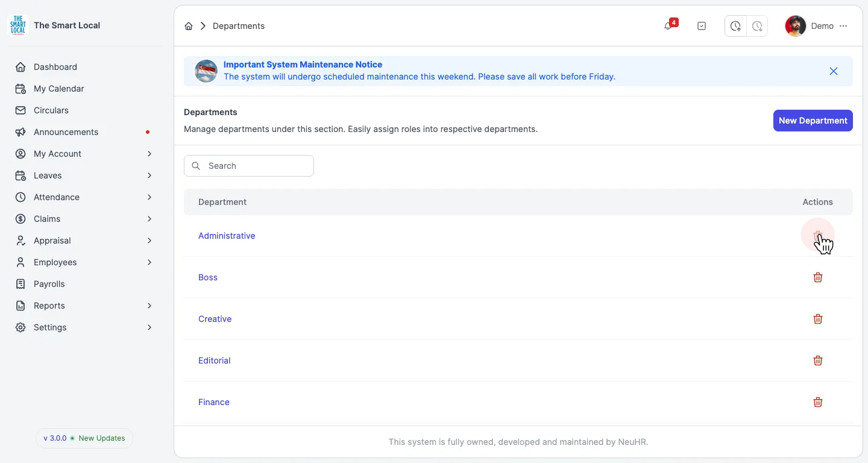
Task: Click the Announcements megaphone icon
Action: 20,132
